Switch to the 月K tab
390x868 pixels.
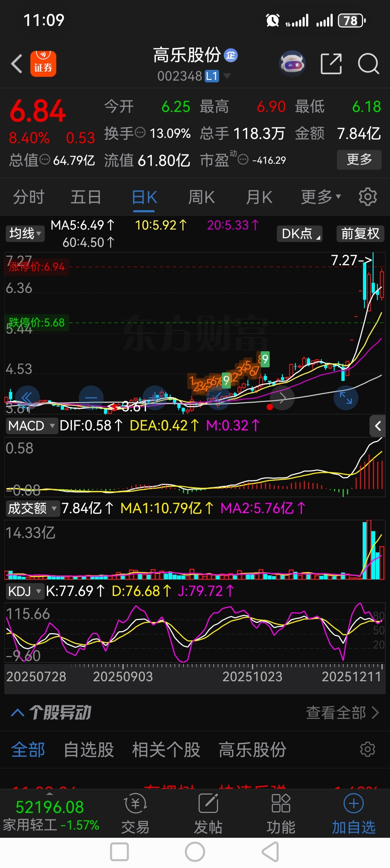(259, 197)
